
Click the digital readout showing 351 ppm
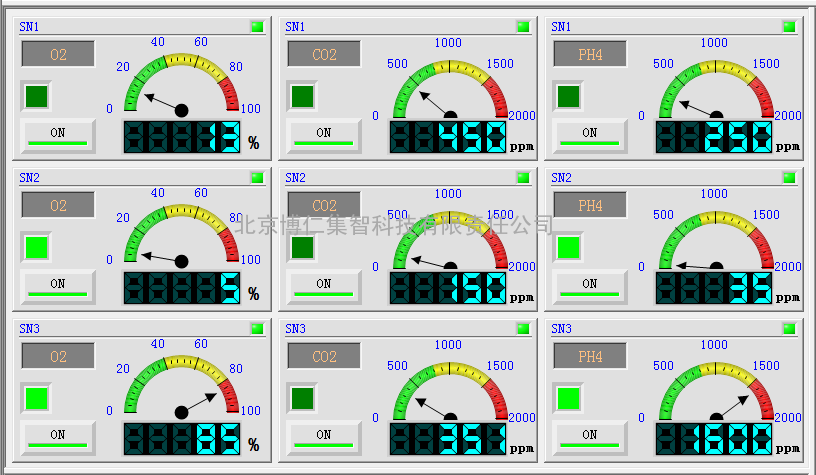click(x=448, y=439)
